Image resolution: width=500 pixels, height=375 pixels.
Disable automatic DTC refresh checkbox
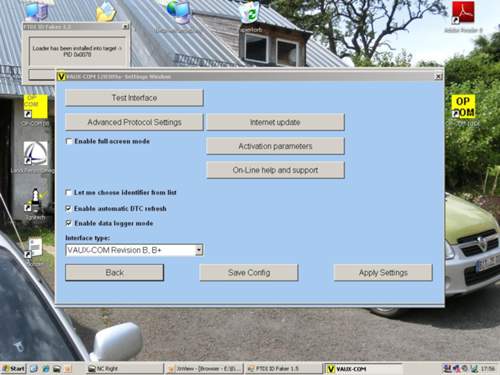[x=69, y=208]
